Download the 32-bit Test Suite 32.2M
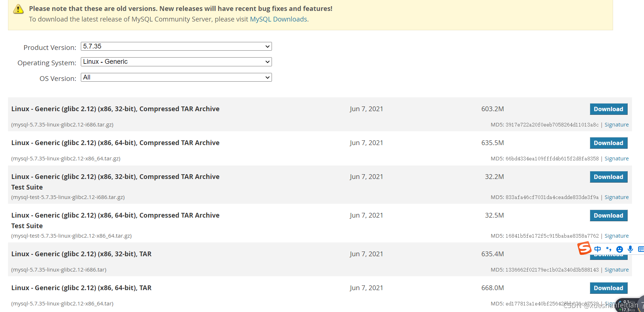 608,177
